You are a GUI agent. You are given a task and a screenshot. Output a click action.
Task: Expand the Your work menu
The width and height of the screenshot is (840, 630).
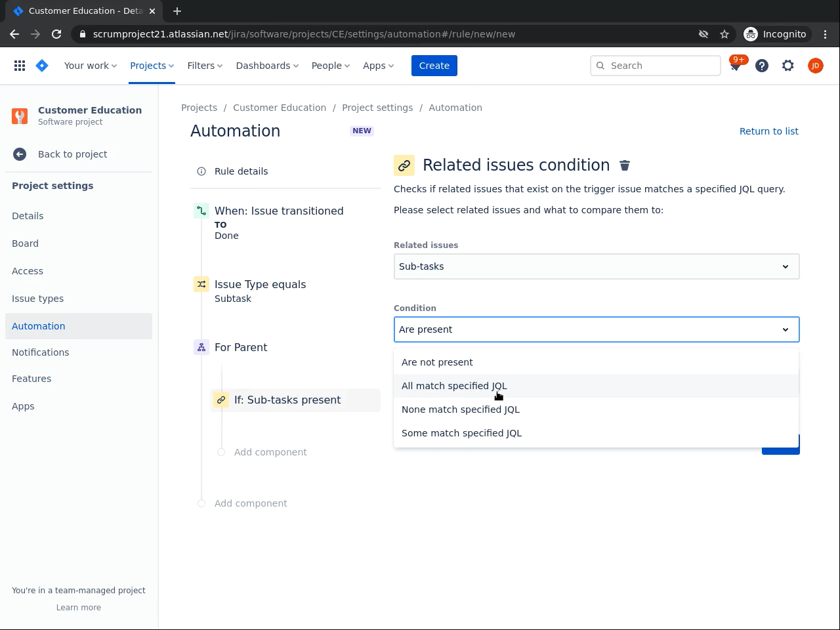click(91, 66)
